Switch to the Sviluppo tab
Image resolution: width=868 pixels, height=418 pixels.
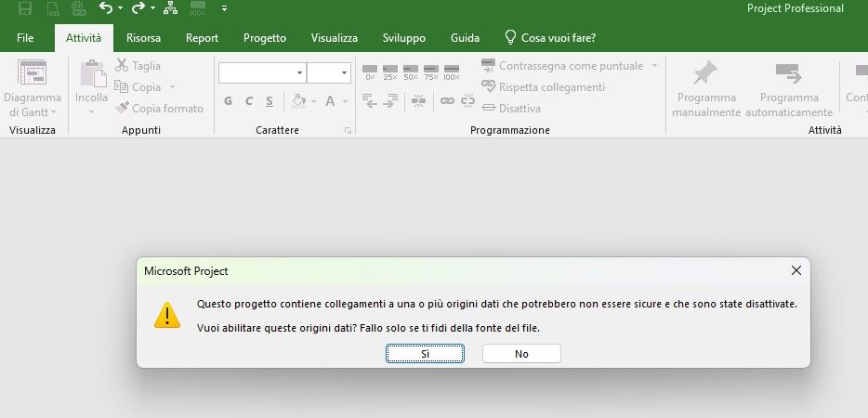click(x=404, y=38)
